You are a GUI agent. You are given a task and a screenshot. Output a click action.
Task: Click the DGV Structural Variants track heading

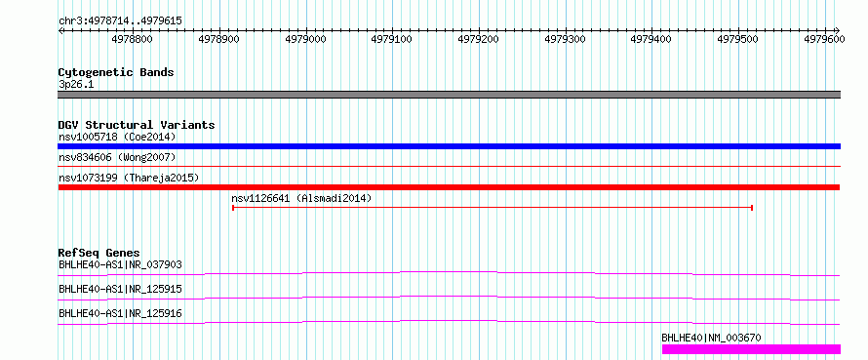click(x=137, y=125)
